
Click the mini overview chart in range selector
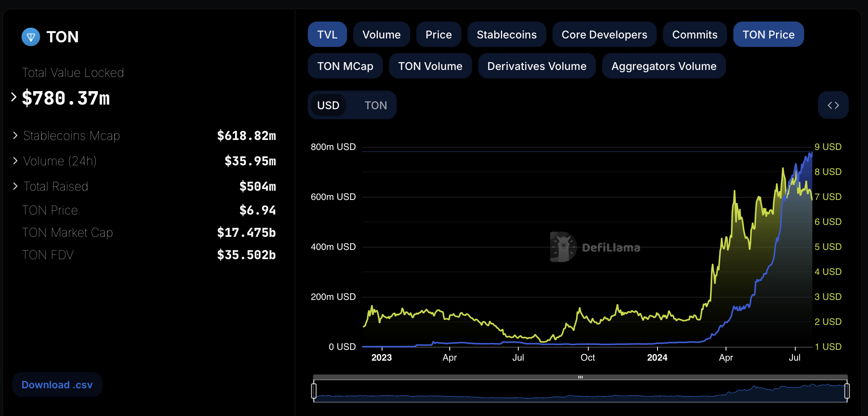[580, 391]
